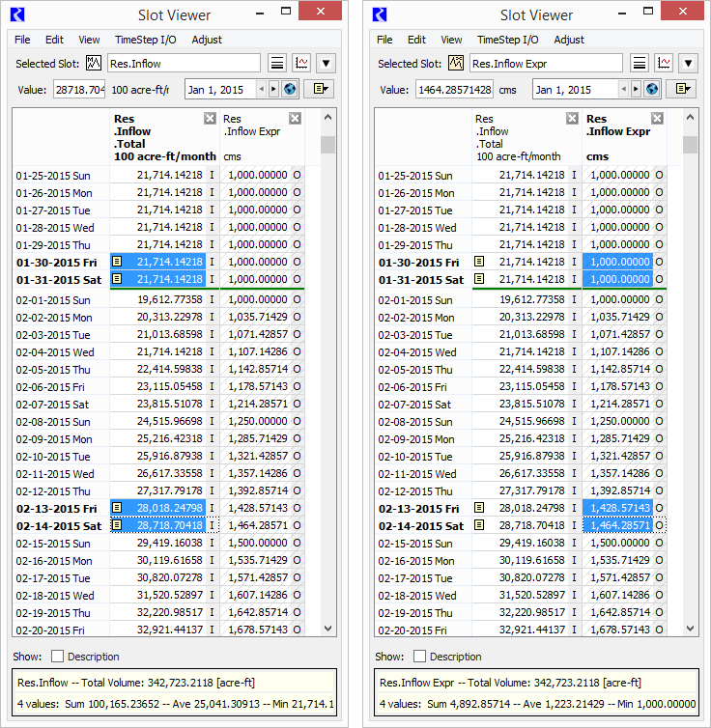Open the list view icon in right Slot Viewer
The image size is (711, 728).
click(640, 63)
